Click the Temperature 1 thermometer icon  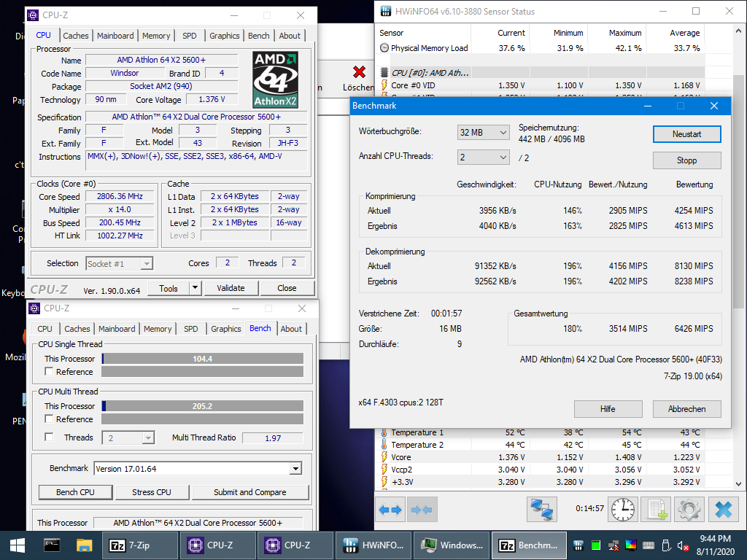point(384,432)
